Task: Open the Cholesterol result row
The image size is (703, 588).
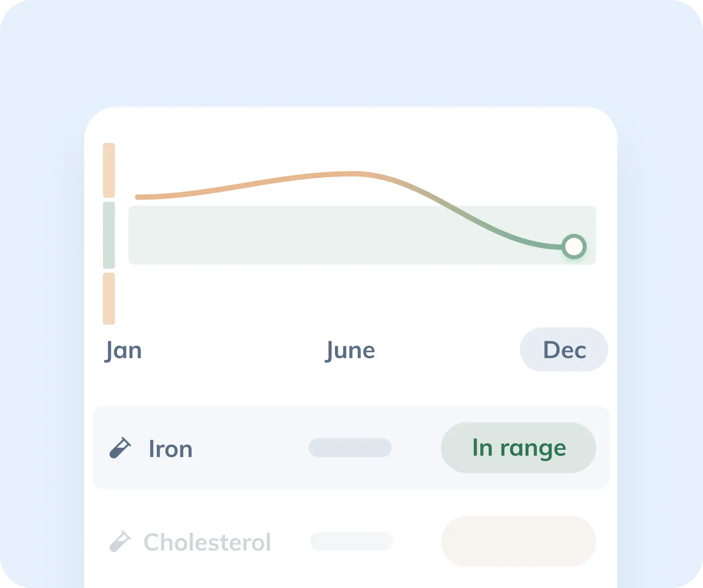Action: pyautogui.click(x=351, y=542)
